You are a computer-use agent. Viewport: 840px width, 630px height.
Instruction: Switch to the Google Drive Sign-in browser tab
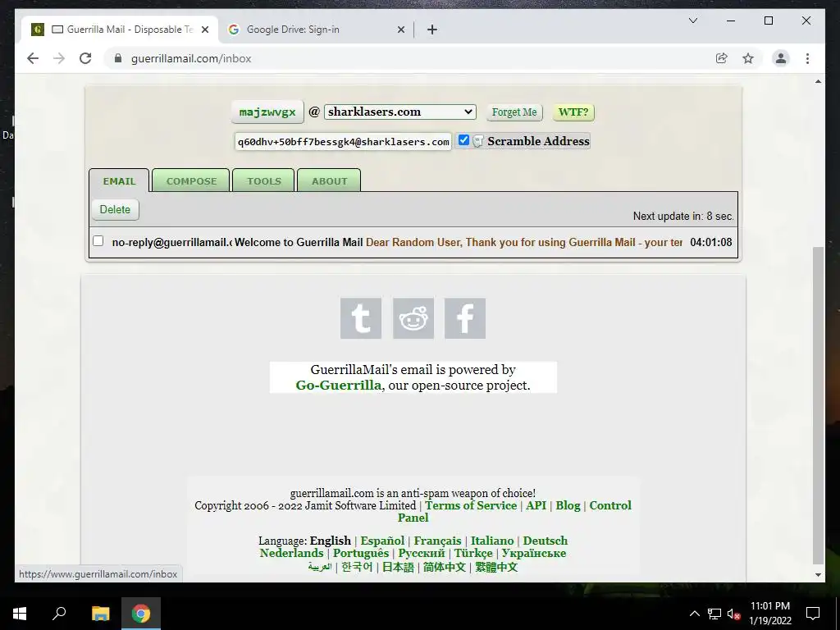pos(316,30)
